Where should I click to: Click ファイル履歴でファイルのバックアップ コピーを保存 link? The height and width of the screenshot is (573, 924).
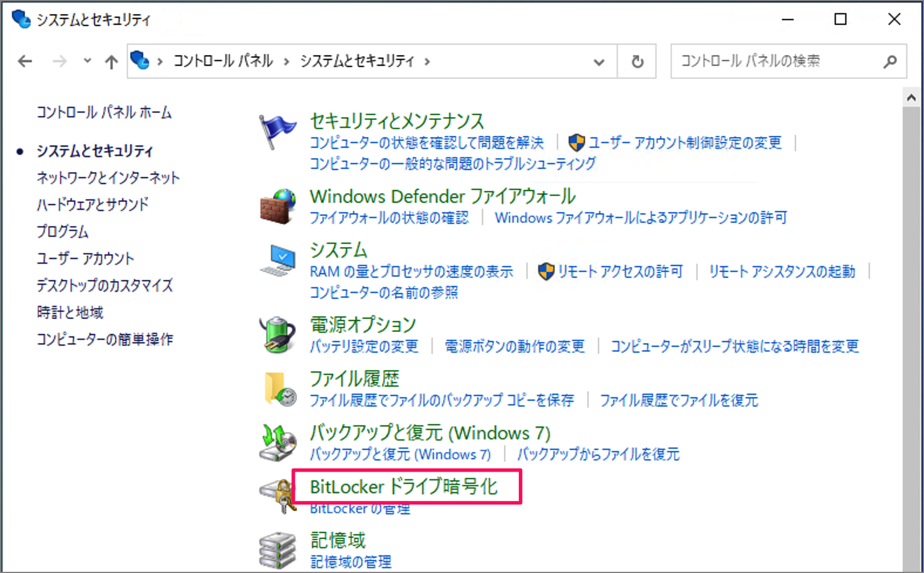tap(441, 400)
